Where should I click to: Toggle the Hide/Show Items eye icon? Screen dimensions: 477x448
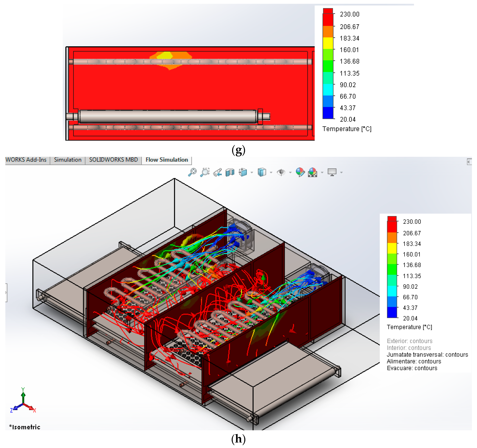(x=281, y=172)
